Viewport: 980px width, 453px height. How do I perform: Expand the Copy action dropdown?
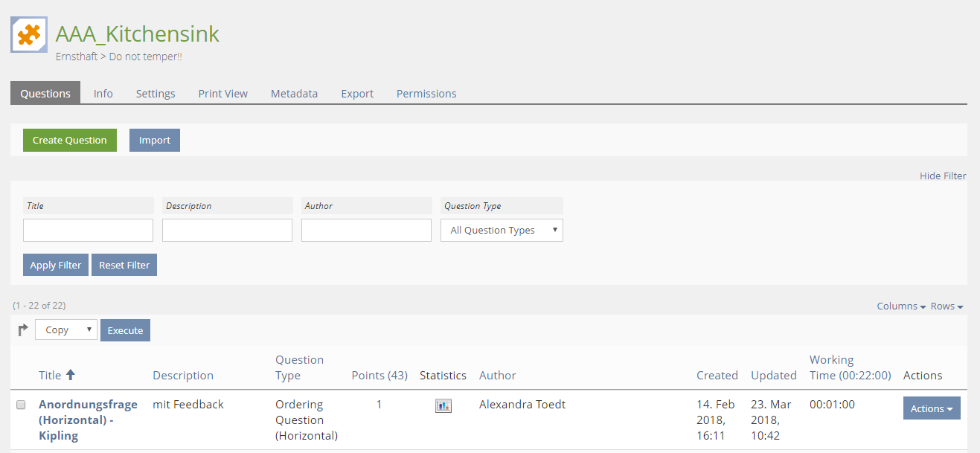pyautogui.click(x=66, y=330)
